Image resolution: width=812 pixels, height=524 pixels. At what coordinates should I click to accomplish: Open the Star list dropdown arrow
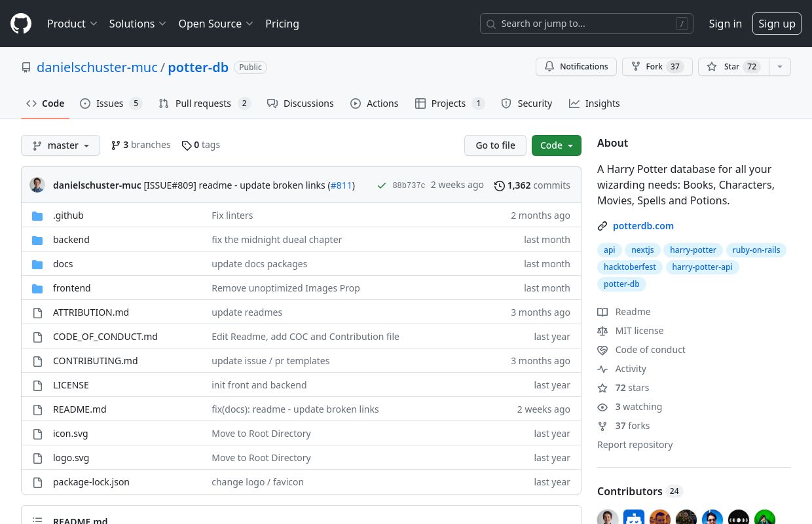pyautogui.click(x=779, y=67)
